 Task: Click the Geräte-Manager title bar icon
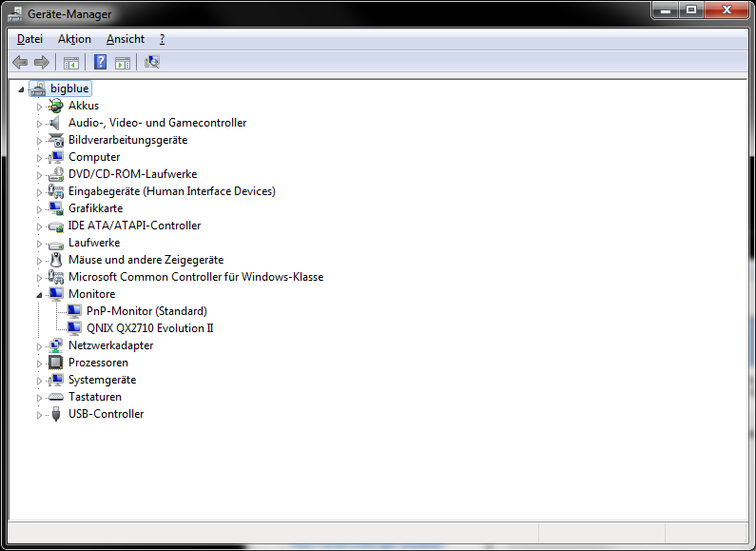(15, 14)
